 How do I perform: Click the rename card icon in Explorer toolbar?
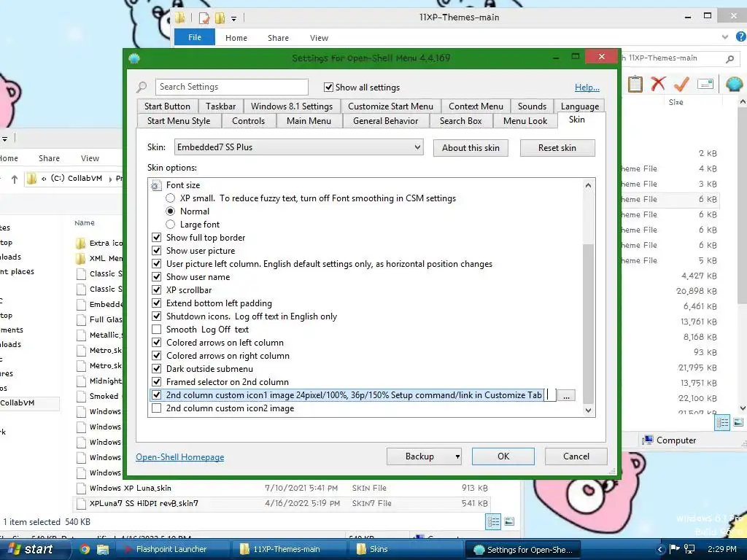click(705, 85)
